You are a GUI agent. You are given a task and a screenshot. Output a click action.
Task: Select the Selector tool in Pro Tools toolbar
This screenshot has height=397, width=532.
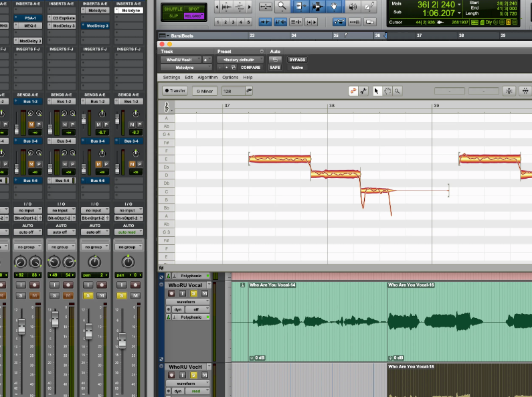[317, 7]
